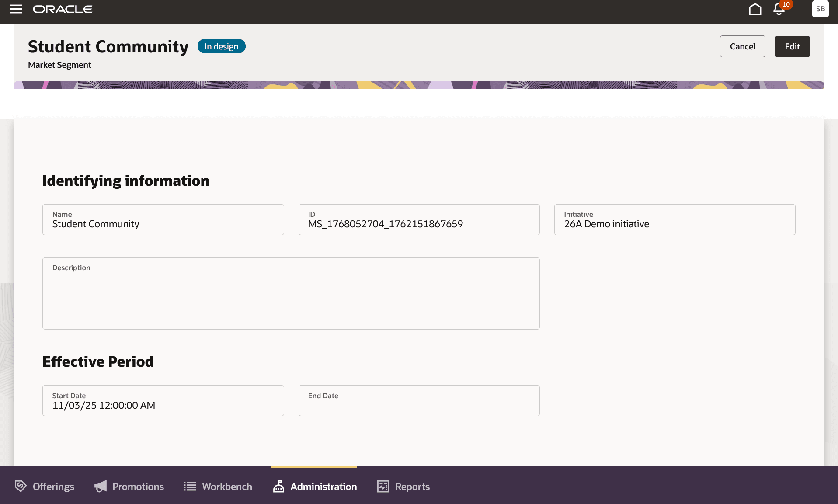Click the Home icon in the header

coord(755,9)
